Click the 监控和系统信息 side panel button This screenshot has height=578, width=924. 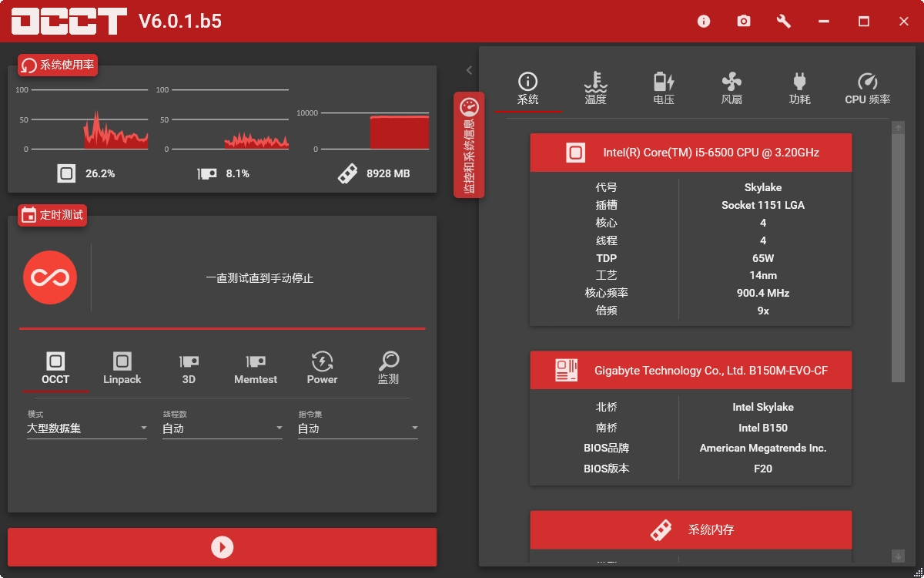pos(470,146)
